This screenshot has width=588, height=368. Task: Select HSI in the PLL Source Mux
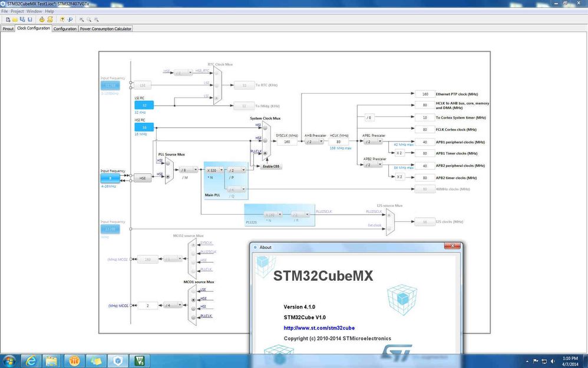168,164
